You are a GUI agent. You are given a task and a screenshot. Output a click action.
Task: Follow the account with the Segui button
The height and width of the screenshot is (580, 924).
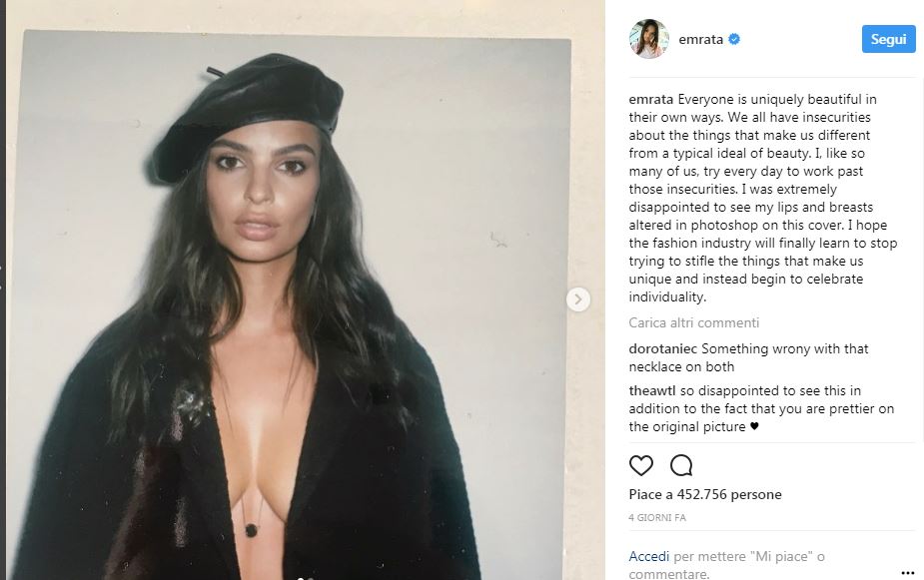click(889, 39)
